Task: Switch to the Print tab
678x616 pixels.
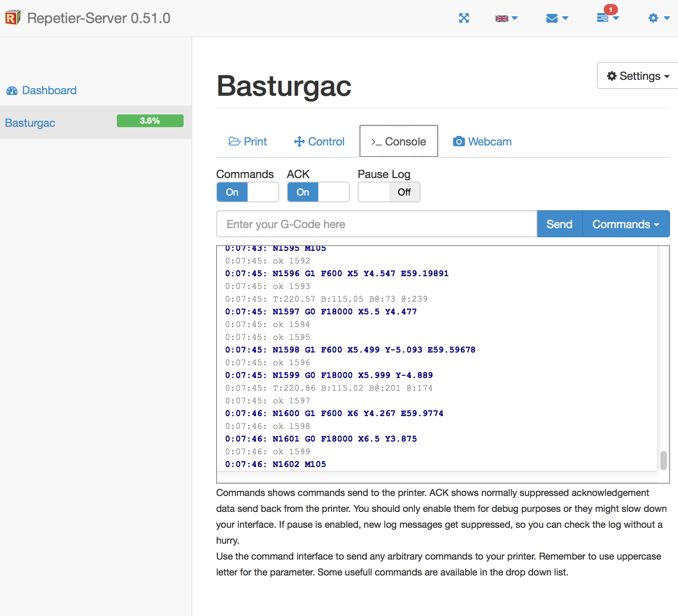Action: click(x=248, y=141)
